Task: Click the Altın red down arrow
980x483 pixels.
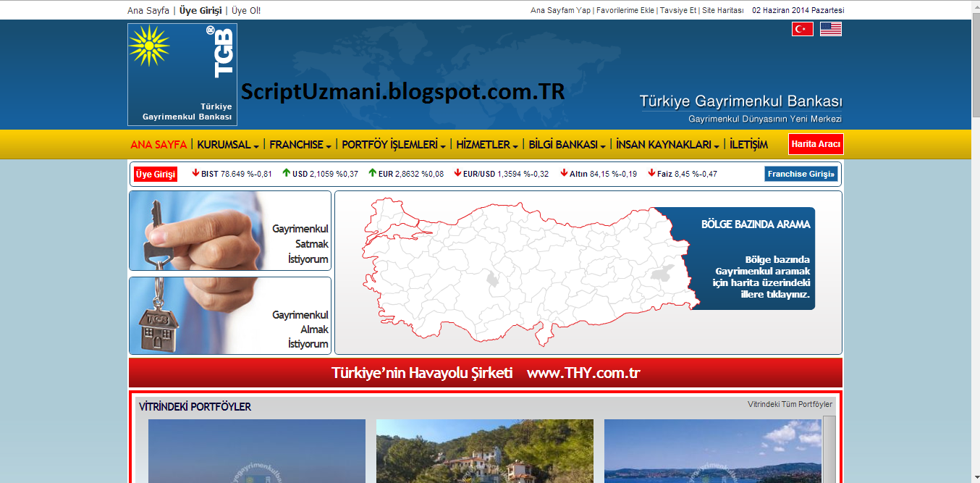Action: click(565, 173)
